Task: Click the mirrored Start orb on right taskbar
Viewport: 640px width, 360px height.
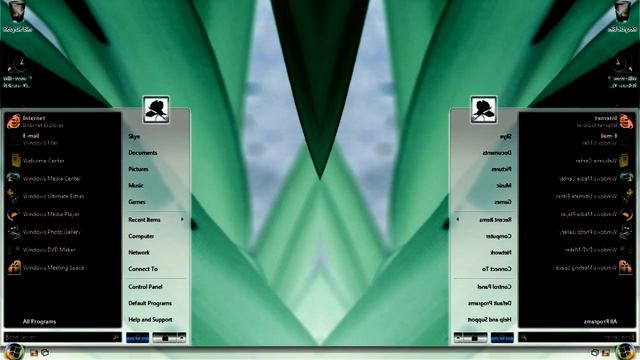Action: [626, 352]
